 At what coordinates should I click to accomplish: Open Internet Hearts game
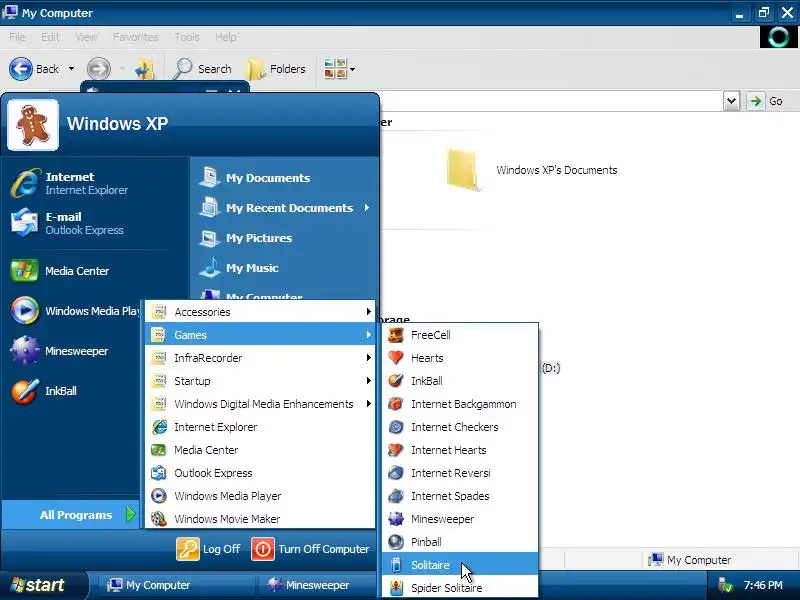460,450
